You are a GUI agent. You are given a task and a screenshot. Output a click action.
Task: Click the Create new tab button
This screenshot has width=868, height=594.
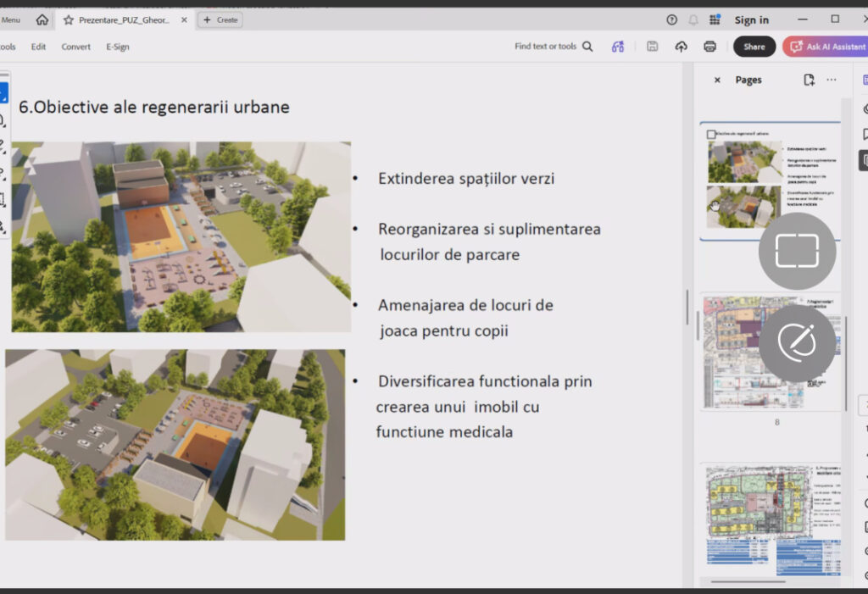click(x=220, y=20)
